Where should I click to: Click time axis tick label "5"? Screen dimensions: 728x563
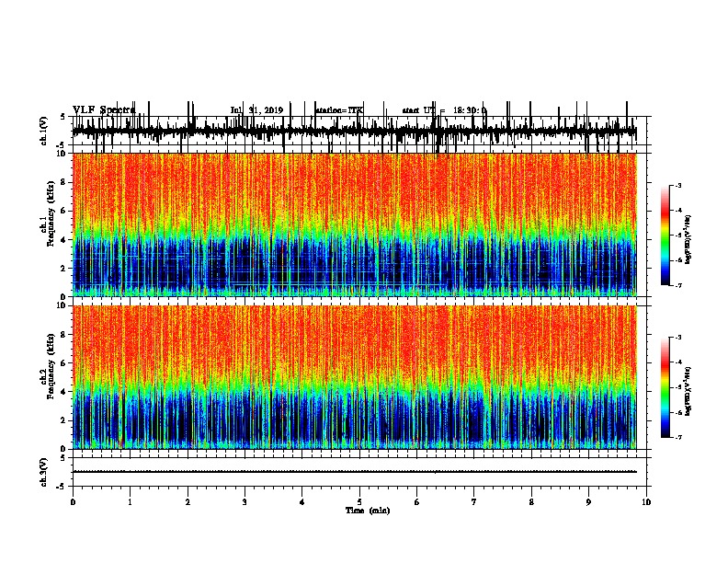[x=359, y=502]
